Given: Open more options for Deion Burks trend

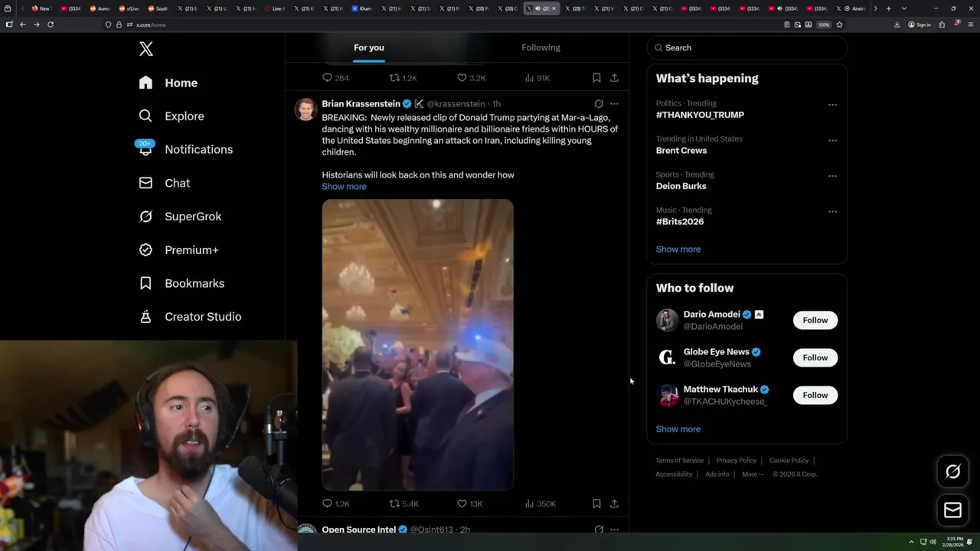Looking at the screenshot, I should coord(832,176).
